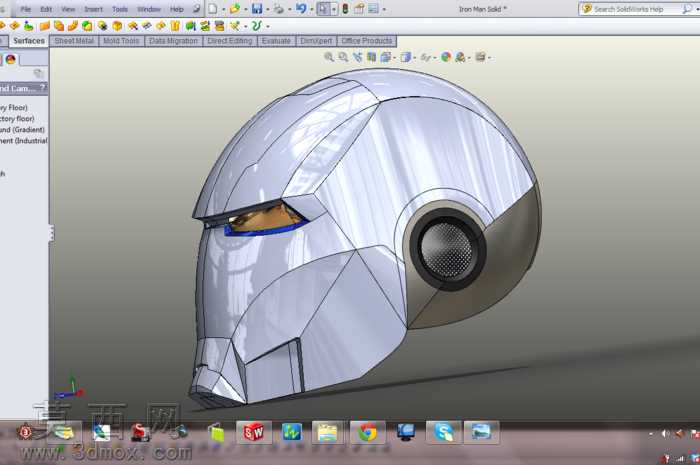
Task: Click the Zoom to Area magnifier icon
Action: point(343,57)
